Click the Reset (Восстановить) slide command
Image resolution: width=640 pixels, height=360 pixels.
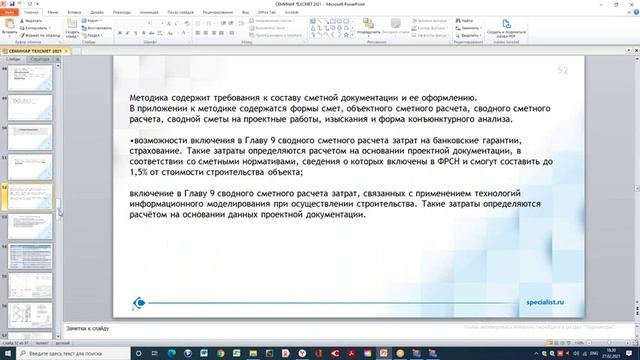pos(96,28)
